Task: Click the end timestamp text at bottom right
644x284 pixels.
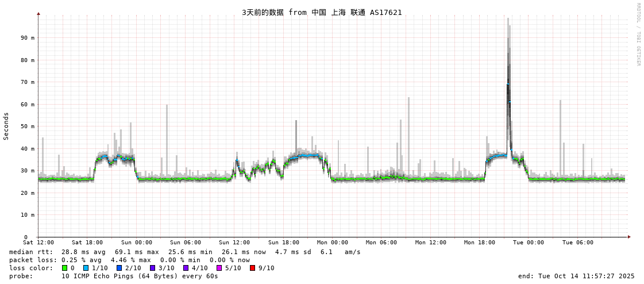Action: (576, 276)
